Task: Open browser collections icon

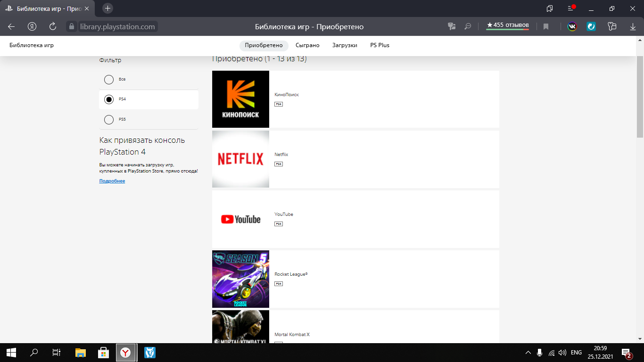Action: [612, 26]
